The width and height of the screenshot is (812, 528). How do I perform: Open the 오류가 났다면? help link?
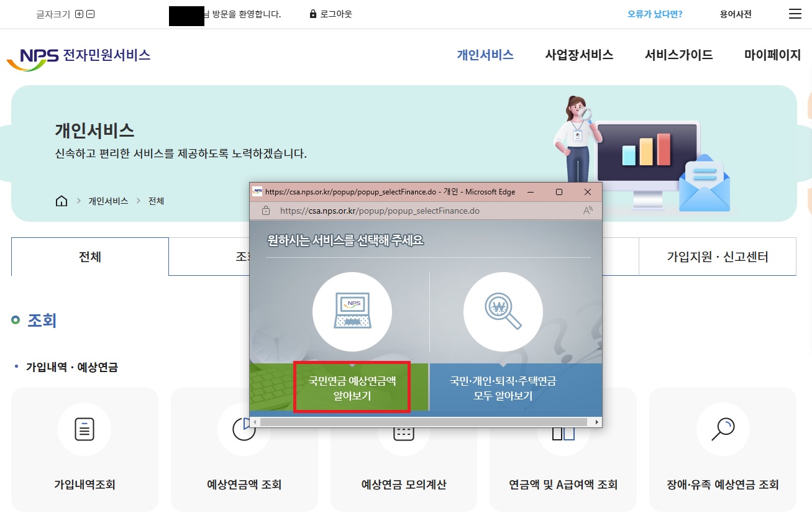655,14
